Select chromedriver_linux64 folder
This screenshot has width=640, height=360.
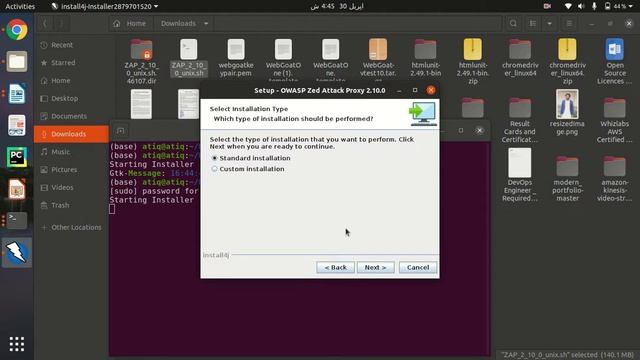pos(520,58)
